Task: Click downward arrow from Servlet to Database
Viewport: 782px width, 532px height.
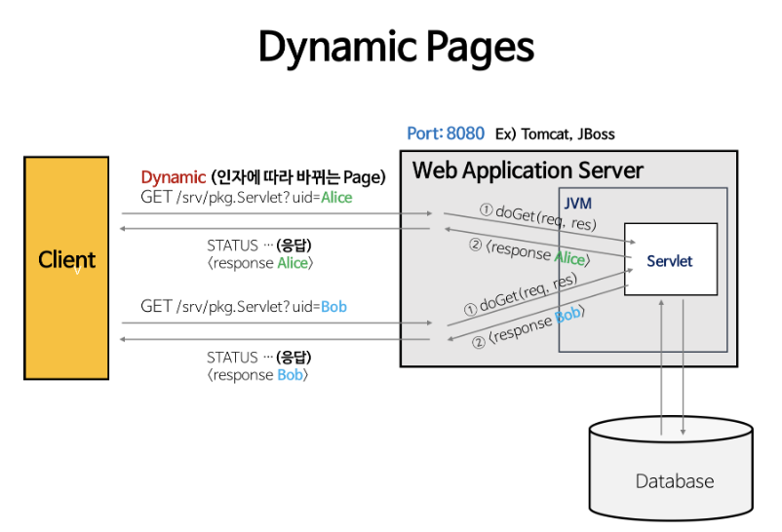Action: click(x=683, y=367)
